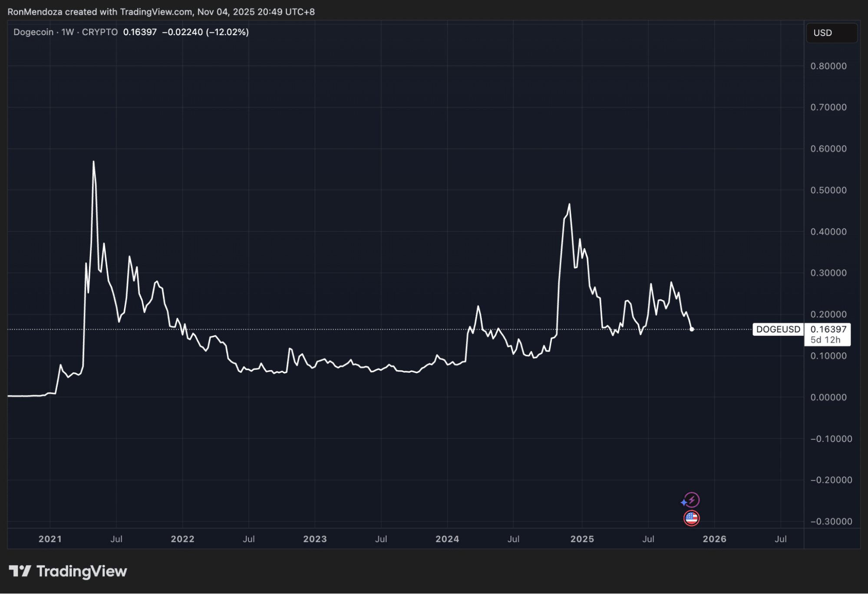Click the CRYPTO exchange label in legend
The width and height of the screenshot is (868, 594).
(100, 32)
